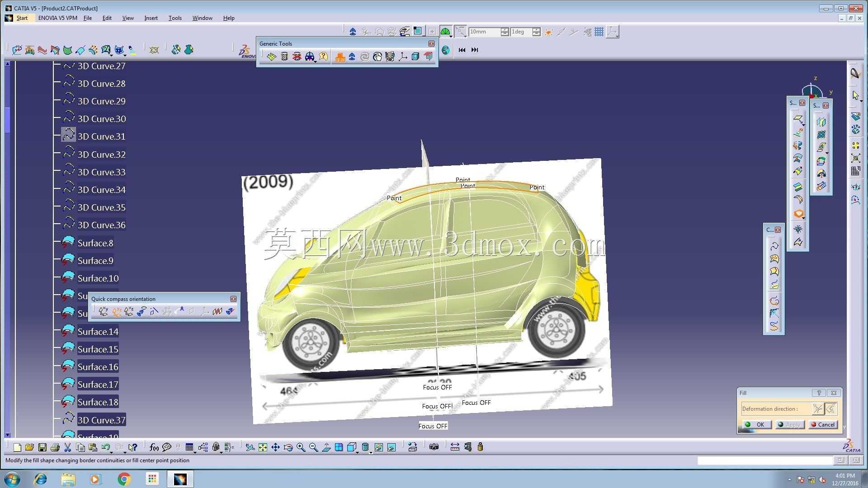Screen dimensions: 868x488
Task: Click the ENOVIA logo icon
Action: [x=246, y=50]
